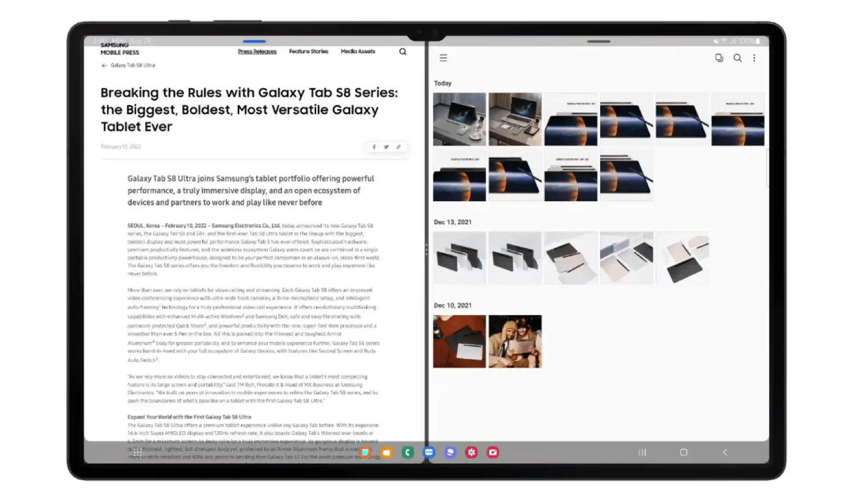Click the 'Breaking the Rules with Galaxy Tab S8' headline

click(249, 110)
